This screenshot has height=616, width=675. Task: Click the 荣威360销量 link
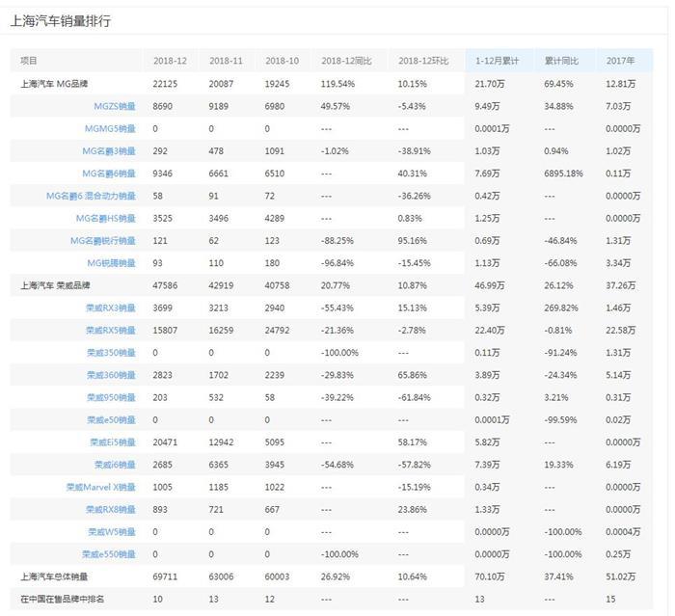point(111,375)
